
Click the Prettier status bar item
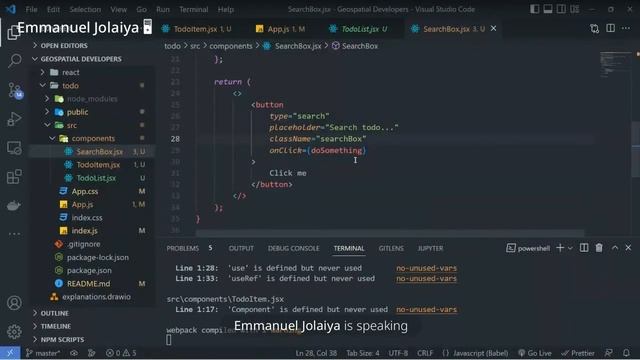[x=578, y=353]
